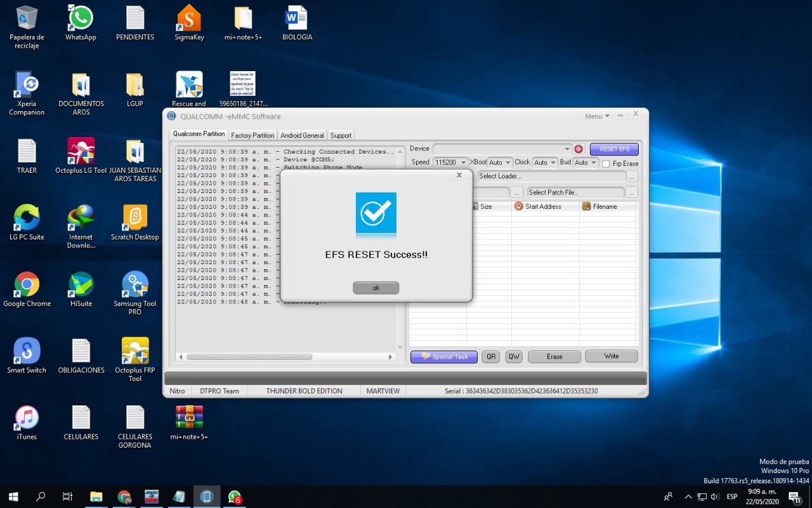
Task: Click the Erase button
Action: 554,357
